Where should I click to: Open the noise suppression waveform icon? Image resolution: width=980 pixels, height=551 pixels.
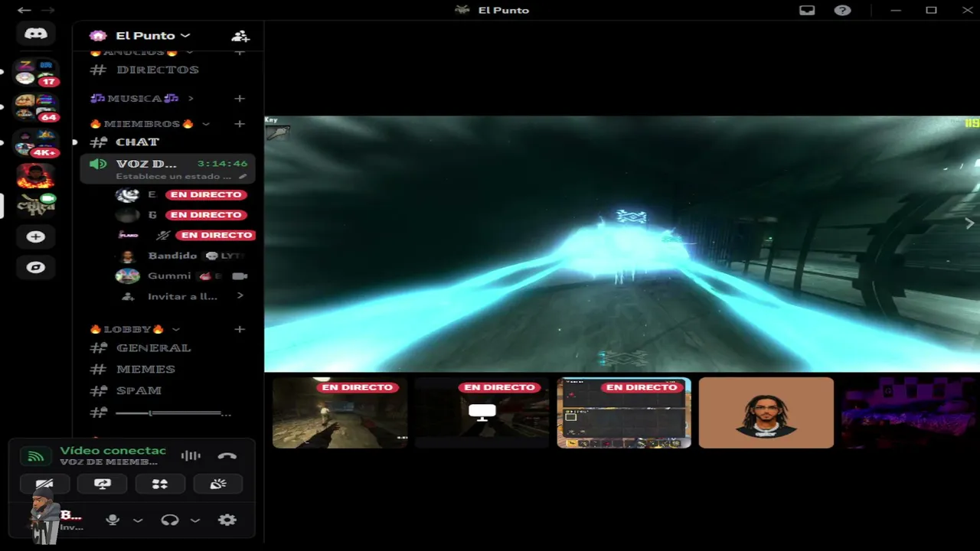click(x=191, y=456)
